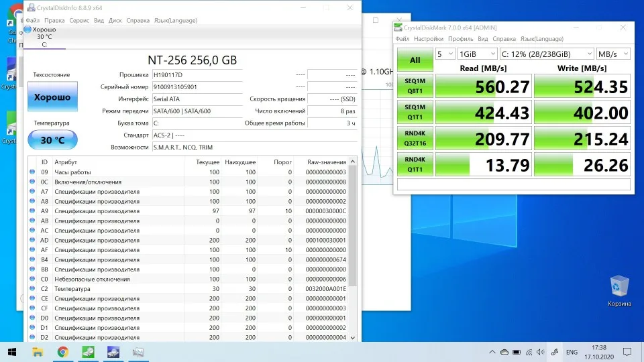Select raw value 0032000A001E

[326, 288]
